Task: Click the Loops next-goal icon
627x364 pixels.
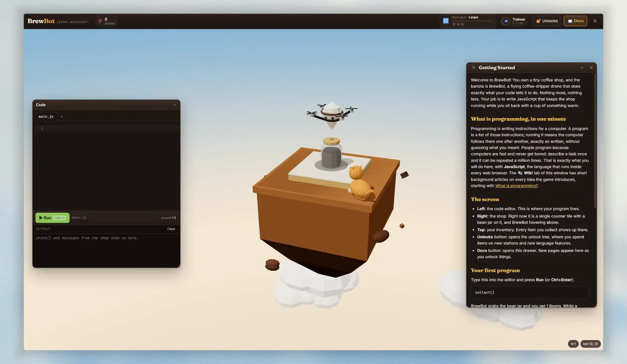Action: [446, 21]
